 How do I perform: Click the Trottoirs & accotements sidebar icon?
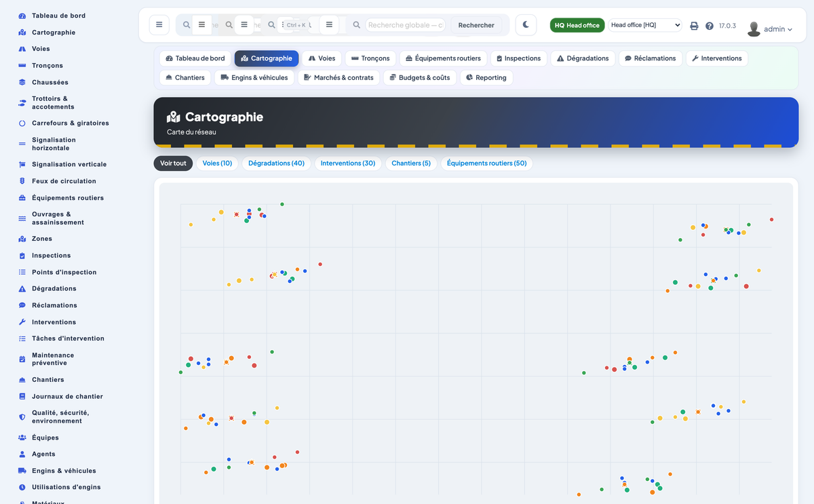22,103
